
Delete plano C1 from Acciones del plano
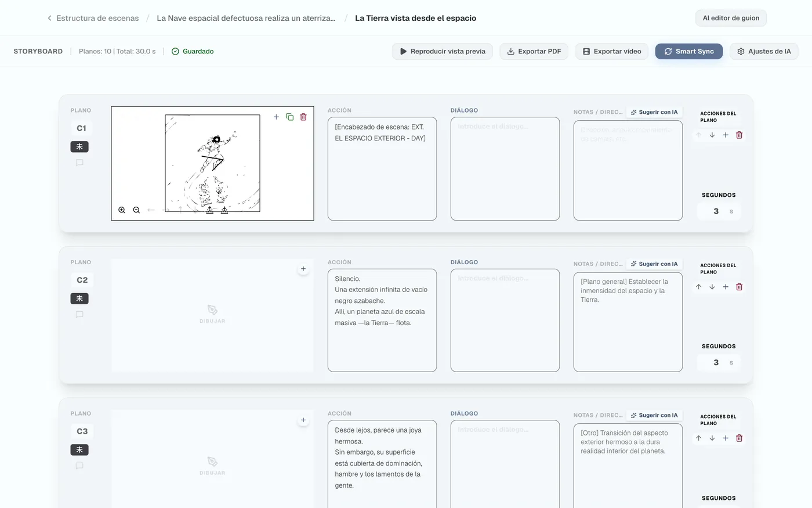739,135
